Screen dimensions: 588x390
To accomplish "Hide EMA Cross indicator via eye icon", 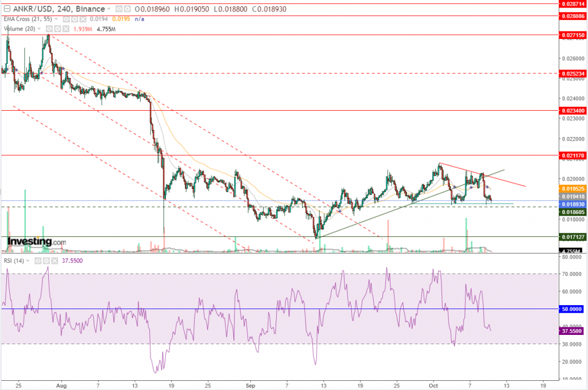I will (67, 19).
